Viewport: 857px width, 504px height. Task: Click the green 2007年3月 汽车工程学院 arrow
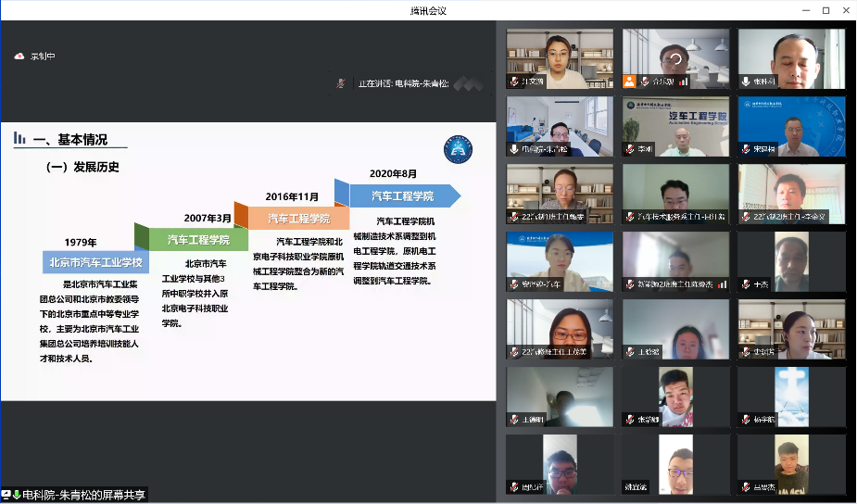point(198,239)
